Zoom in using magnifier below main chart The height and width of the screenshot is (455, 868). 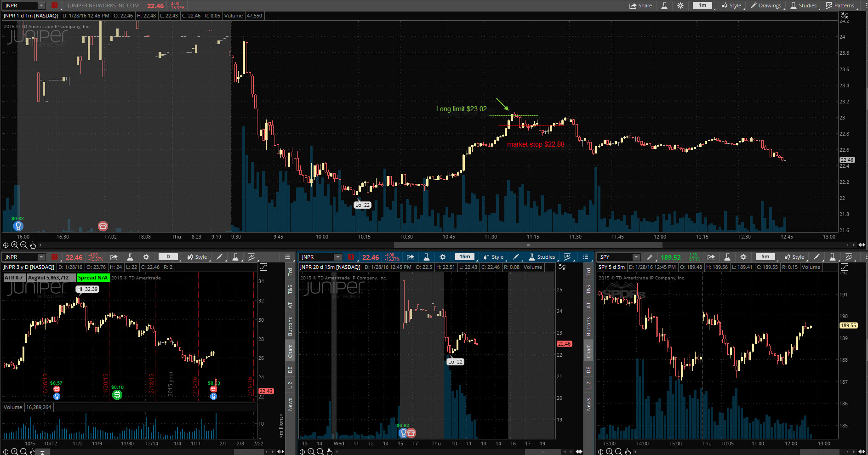pyautogui.click(x=15, y=245)
